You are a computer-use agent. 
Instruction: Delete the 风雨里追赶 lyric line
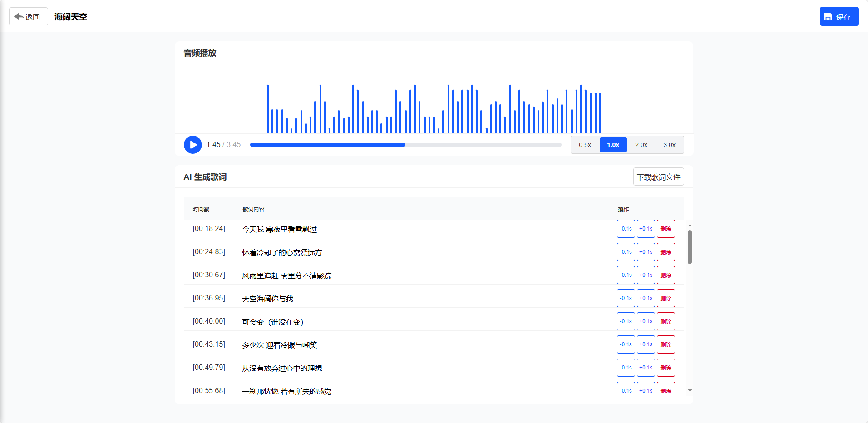666,275
